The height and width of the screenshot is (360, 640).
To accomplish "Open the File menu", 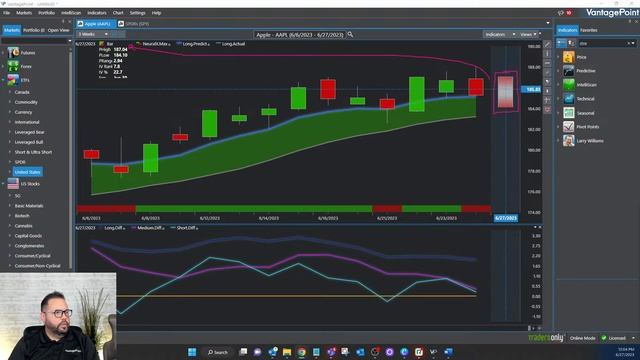I will 7,13.
